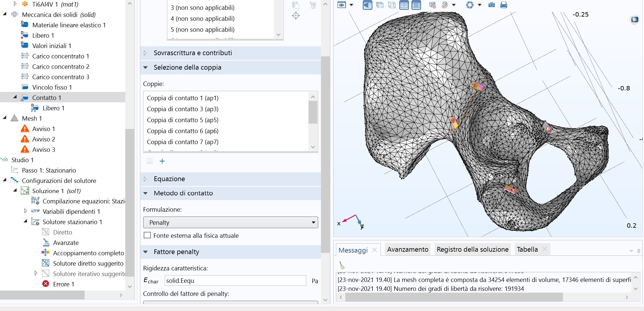Click the add pair plus icon
Screen dimensions: 644x311
pyautogui.click(x=162, y=161)
